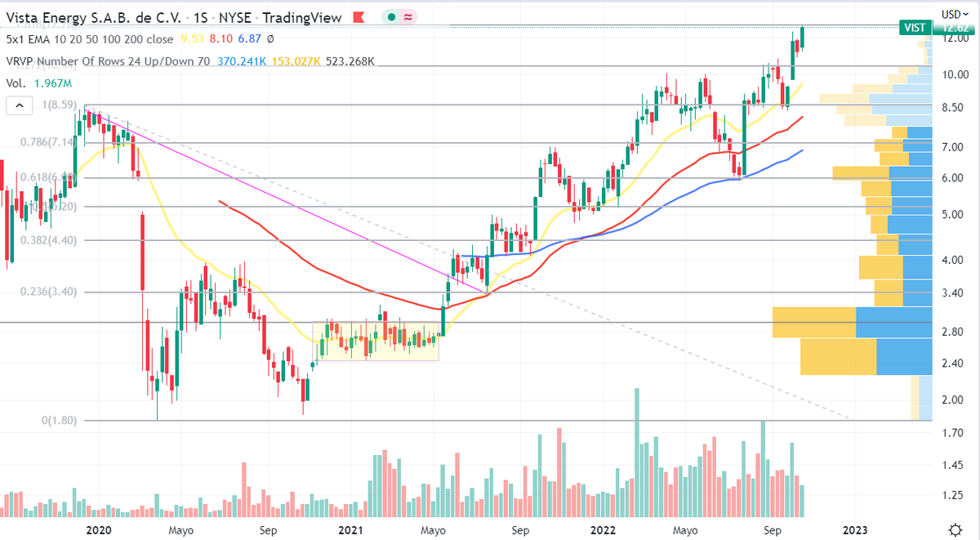The height and width of the screenshot is (540, 980).
Task: Click the red flag icon beside TradingView
Action: click(357, 16)
